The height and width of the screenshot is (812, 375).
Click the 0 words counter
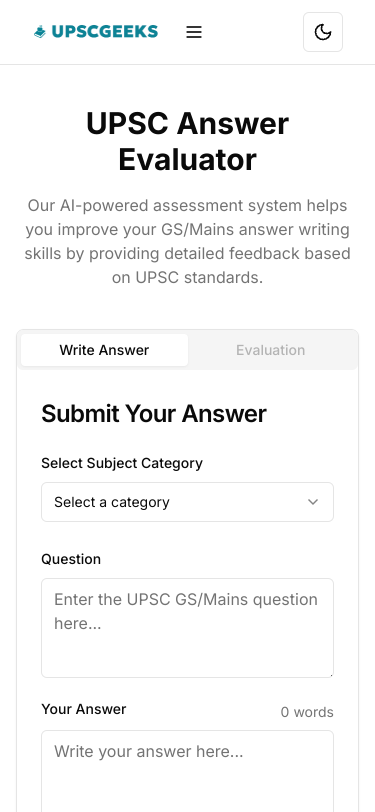coord(307,712)
